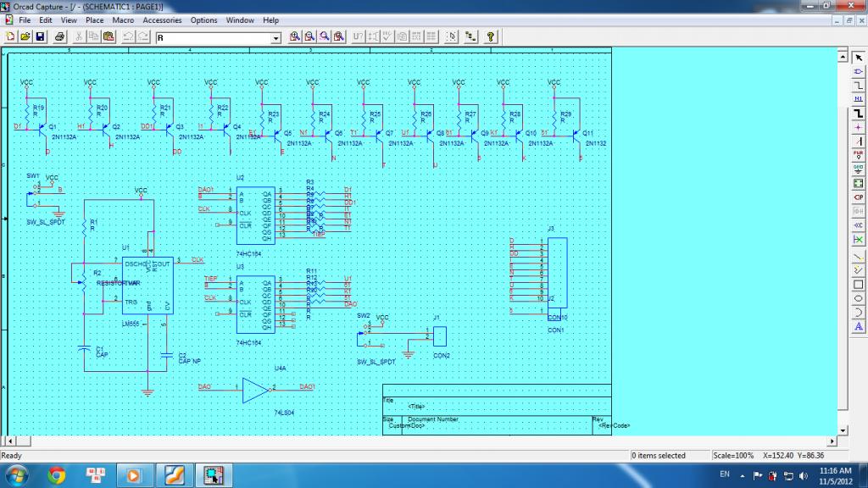The width and height of the screenshot is (868, 488).
Task: Select the Place Text tool
Action: click(858, 325)
